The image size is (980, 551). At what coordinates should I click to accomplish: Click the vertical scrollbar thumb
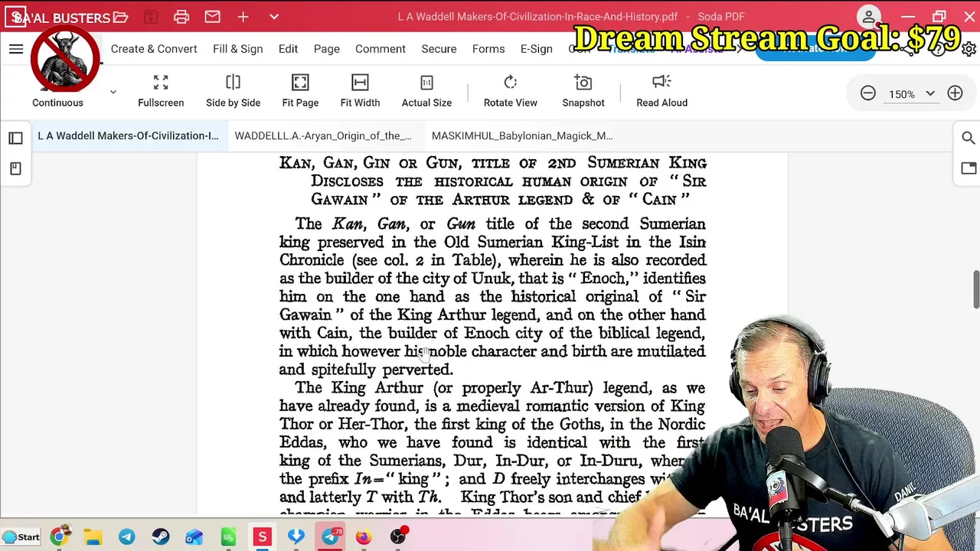coord(975,289)
